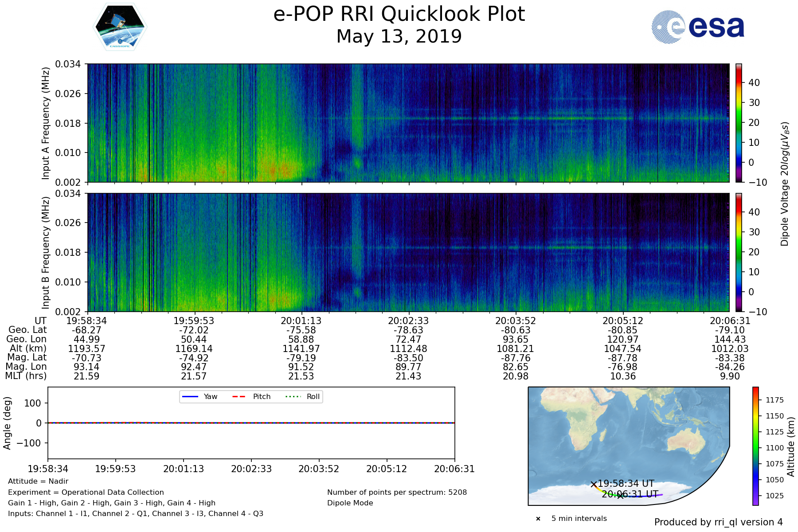The width and height of the screenshot is (798, 532).
Task: Select the blue Yaw legend line
Action: point(190,397)
